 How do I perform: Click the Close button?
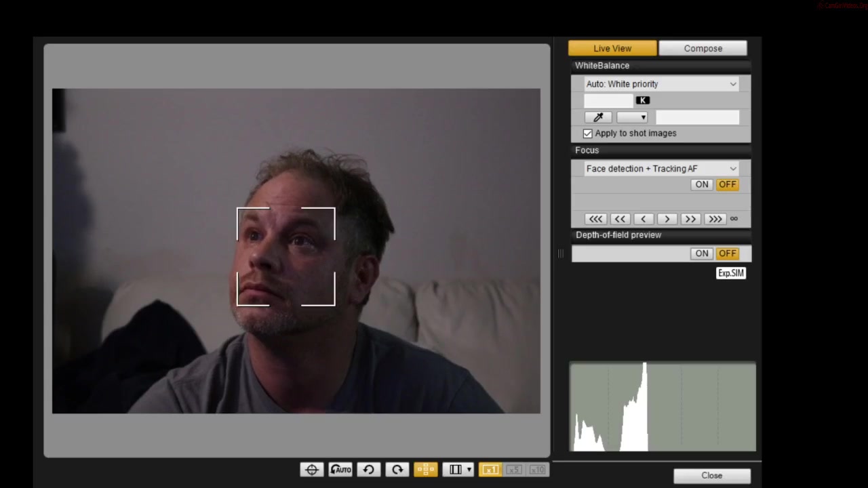(711, 475)
